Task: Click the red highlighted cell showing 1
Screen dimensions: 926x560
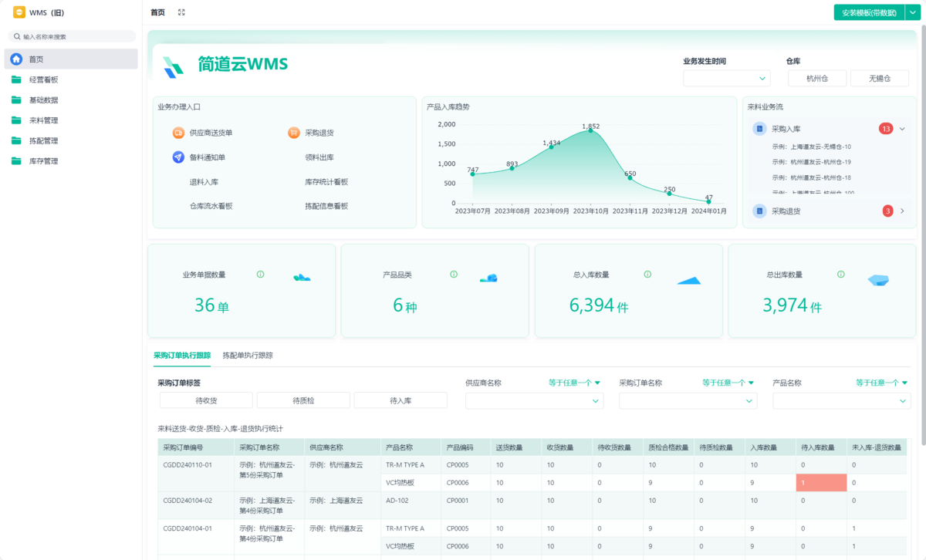Action: point(821,483)
